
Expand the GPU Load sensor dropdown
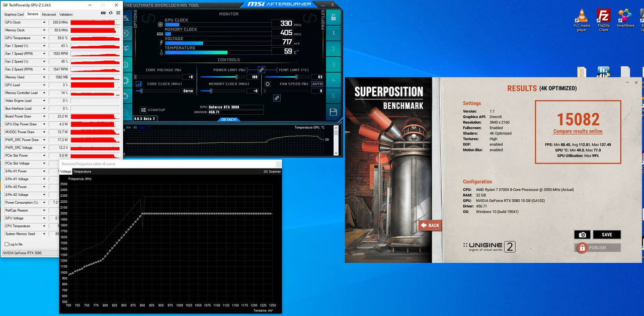point(44,85)
